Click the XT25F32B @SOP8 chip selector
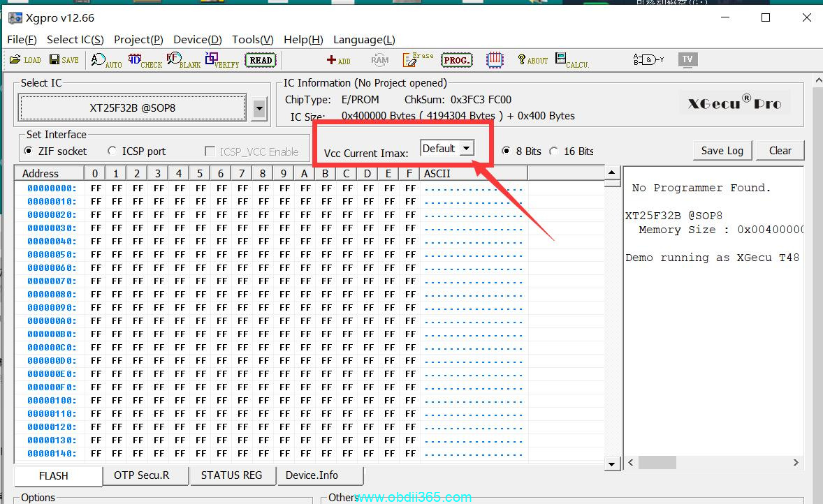Image resolution: width=823 pixels, height=504 pixels. click(132, 108)
